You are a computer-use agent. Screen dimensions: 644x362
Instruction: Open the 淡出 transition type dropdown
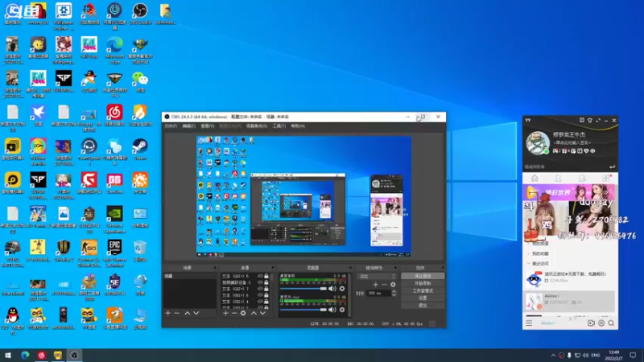click(x=377, y=276)
